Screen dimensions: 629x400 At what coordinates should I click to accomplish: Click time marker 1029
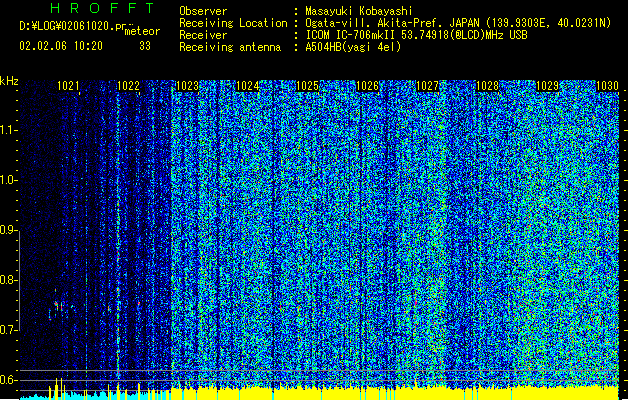(x=547, y=86)
